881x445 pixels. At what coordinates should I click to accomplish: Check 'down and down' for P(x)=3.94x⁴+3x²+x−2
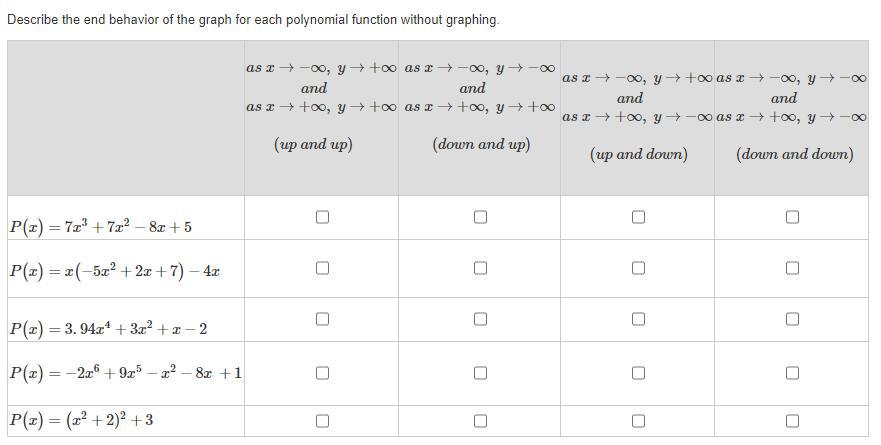[792, 319]
